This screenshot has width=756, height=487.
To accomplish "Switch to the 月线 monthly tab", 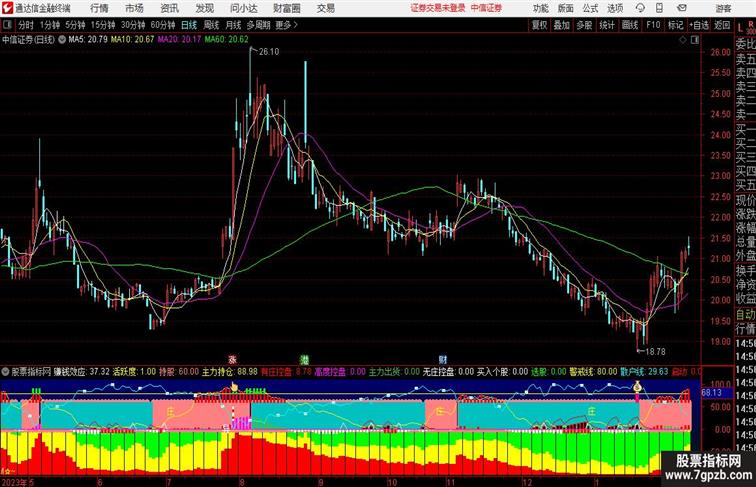I will [x=233, y=25].
